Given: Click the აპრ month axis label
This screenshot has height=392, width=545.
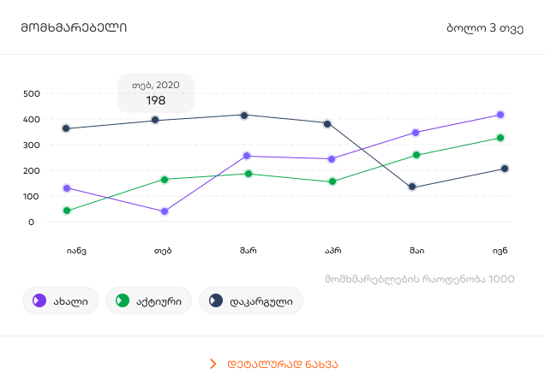Looking at the screenshot, I should (x=333, y=250).
